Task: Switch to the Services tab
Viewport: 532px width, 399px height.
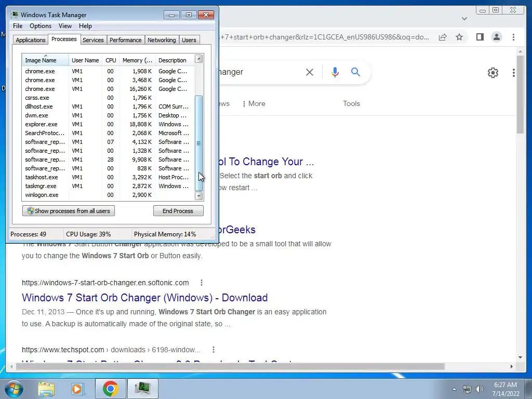Action: point(93,40)
